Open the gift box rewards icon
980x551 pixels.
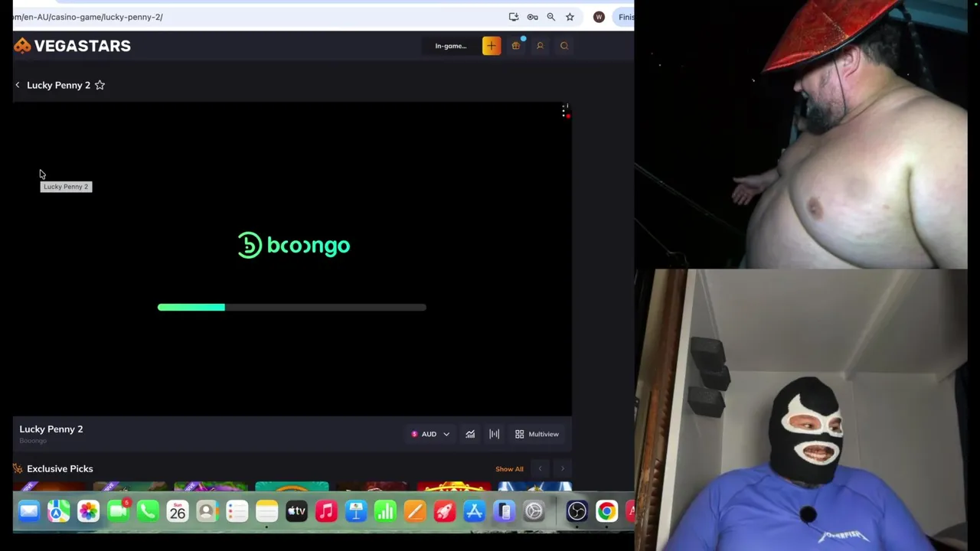coord(516,46)
